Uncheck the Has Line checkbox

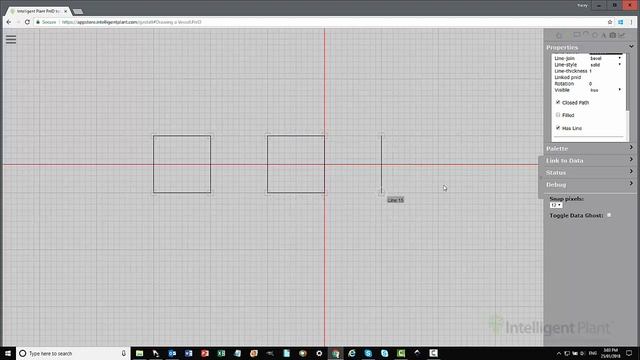pyautogui.click(x=558, y=128)
